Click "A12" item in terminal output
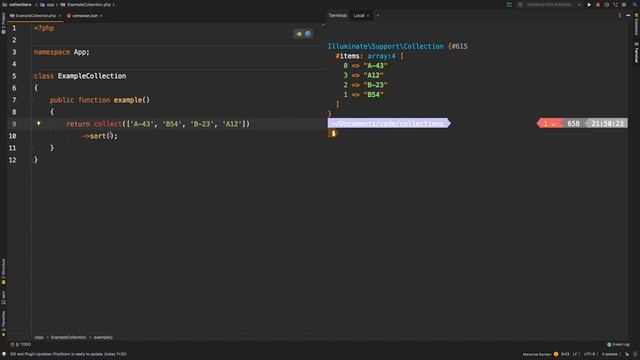This screenshot has height=360, width=640. coord(373,75)
